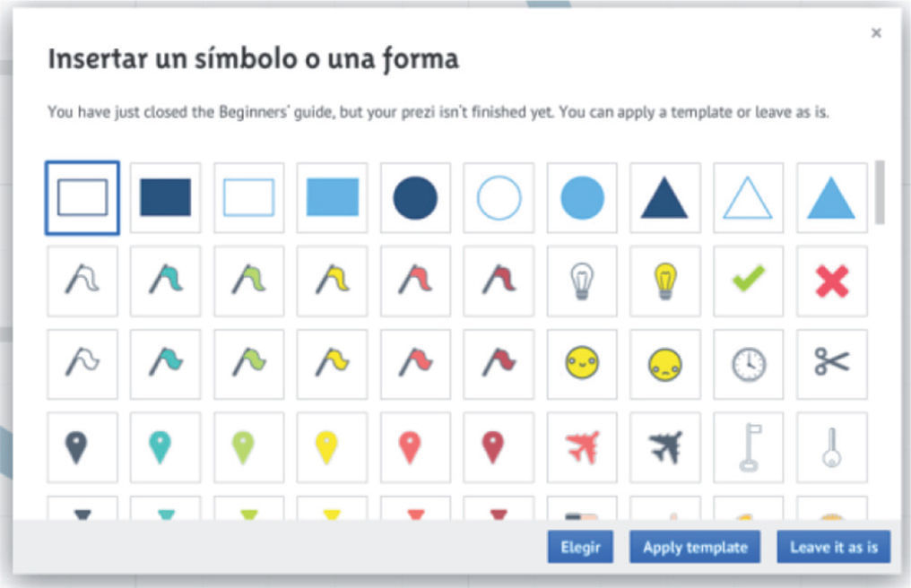The height and width of the screenshot is (588, 911).
Task: Click the symbol list scrollbar
Action: tap(880, 193)
